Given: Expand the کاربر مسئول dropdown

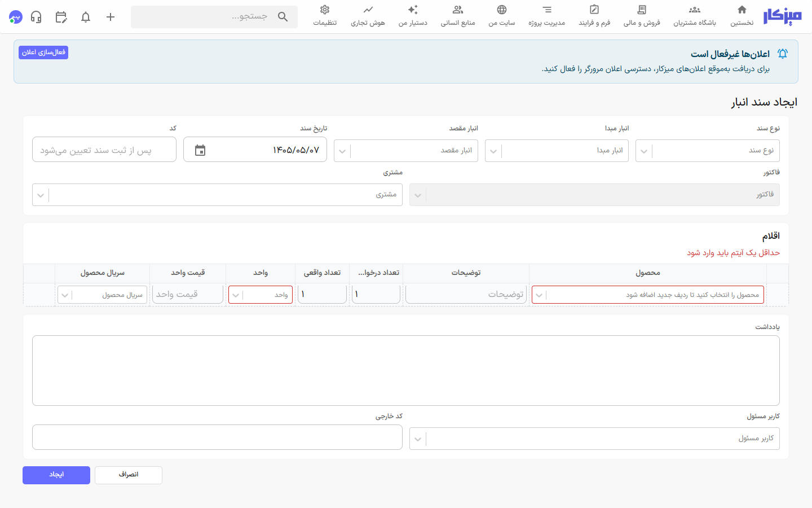Looking at the screenshot, I should [x=418, y=439].
